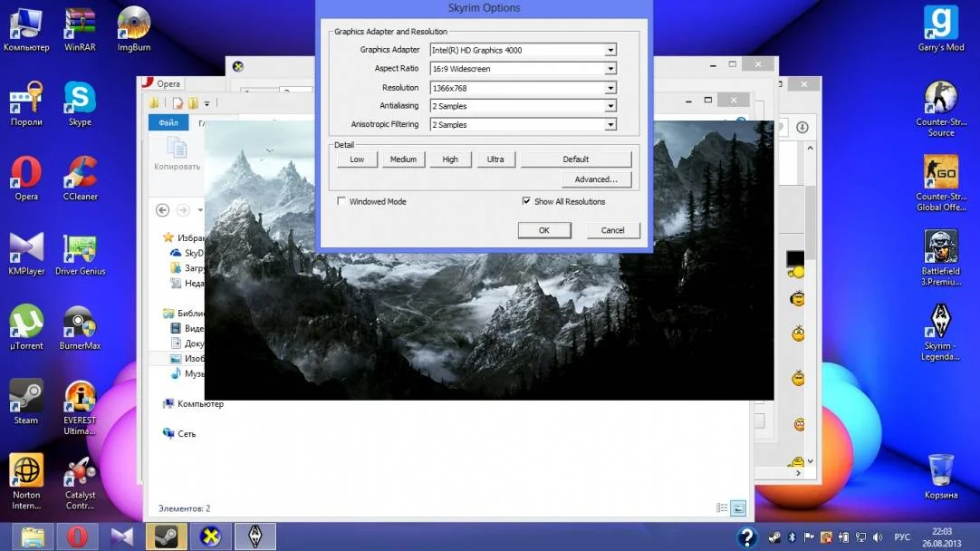The height and width of the screenshot is (551, 980).
Task: Click the Default detail button
Action: 576,159
